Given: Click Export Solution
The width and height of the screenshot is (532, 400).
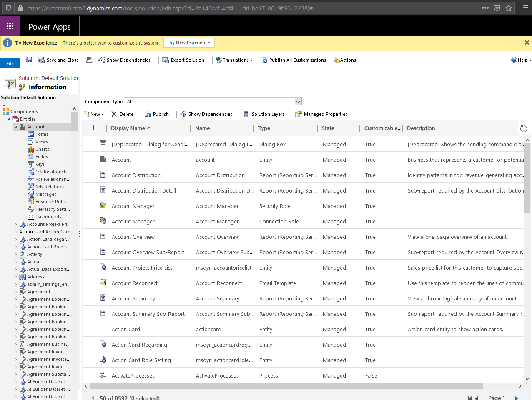Looking at the screenshot, I should pyautogui.click(x=183, y=60).
